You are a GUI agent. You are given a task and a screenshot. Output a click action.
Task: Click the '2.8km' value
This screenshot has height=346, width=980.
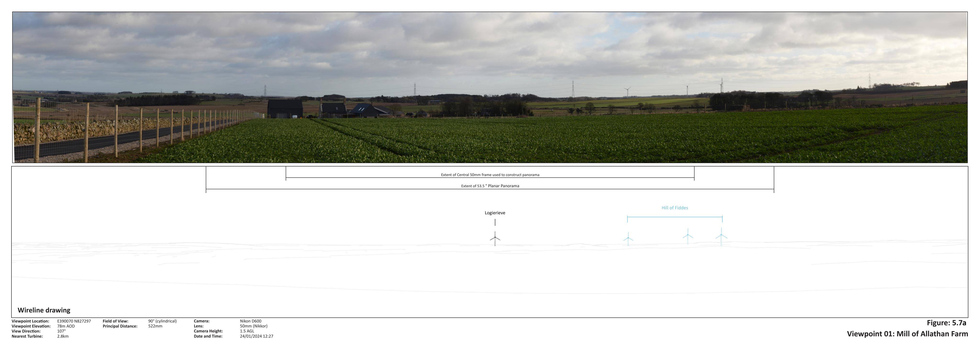coord(63,336)
